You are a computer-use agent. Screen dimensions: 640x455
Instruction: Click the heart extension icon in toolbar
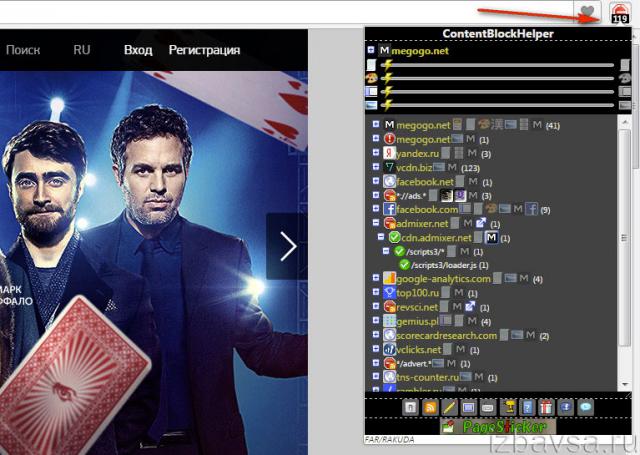[x=587, y=12]
